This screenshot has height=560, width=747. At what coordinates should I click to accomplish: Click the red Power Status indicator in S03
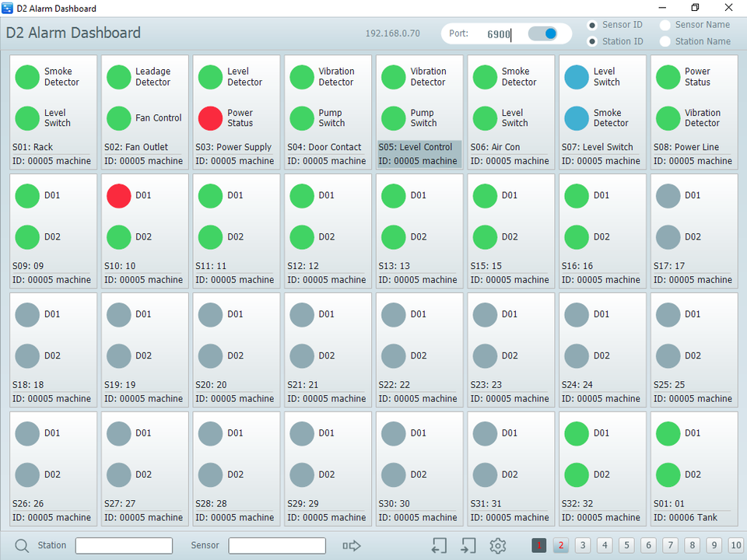pyautogui.click(x=210, y=118)
